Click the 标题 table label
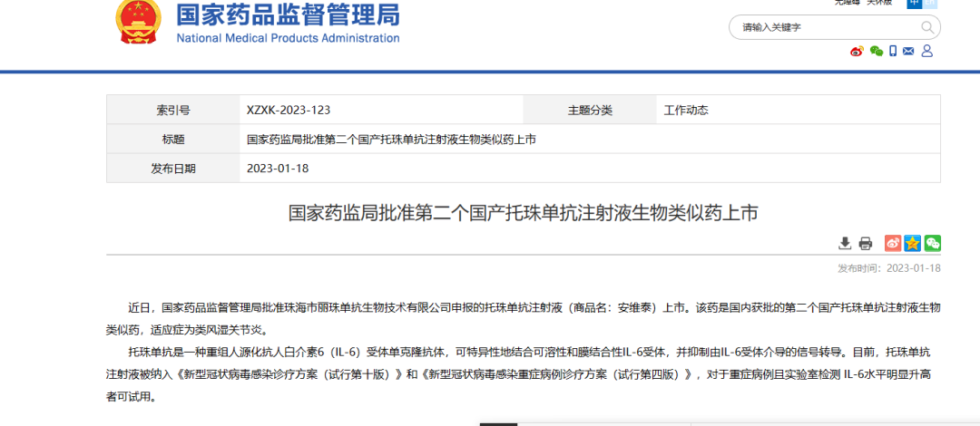 (173, 140)
